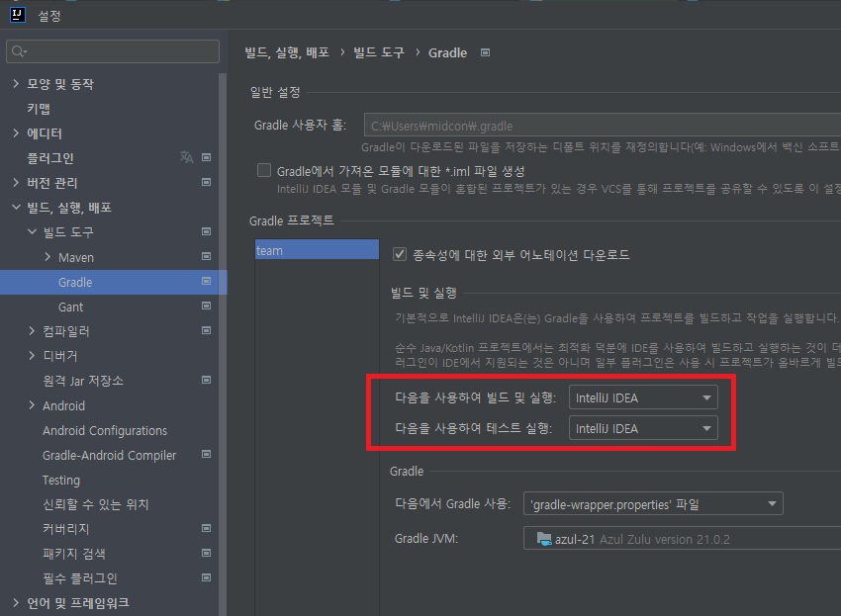
Task: Click the settings tree vertical scrollbar
Action: tap(223, 343)
